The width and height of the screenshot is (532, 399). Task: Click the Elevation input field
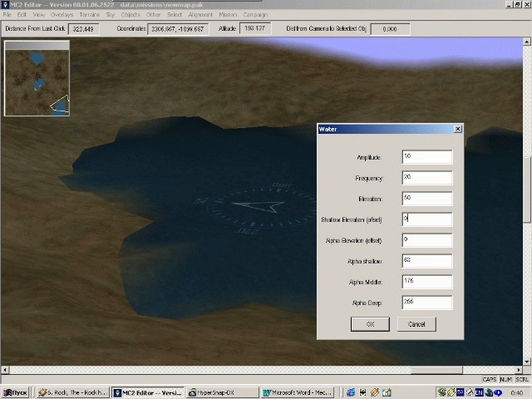click(426, 198)
